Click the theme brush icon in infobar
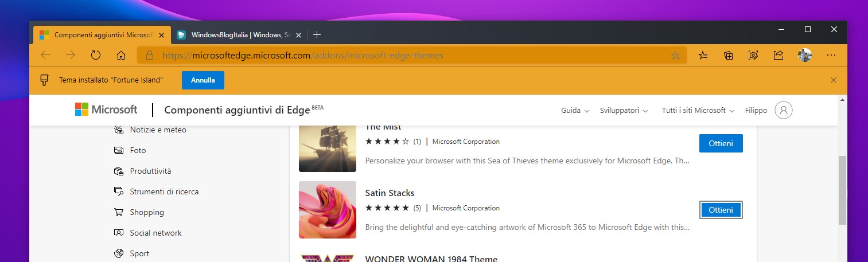The height and width of the screenshot is (262, 868). pyautogui.click(x=44, y=80)
